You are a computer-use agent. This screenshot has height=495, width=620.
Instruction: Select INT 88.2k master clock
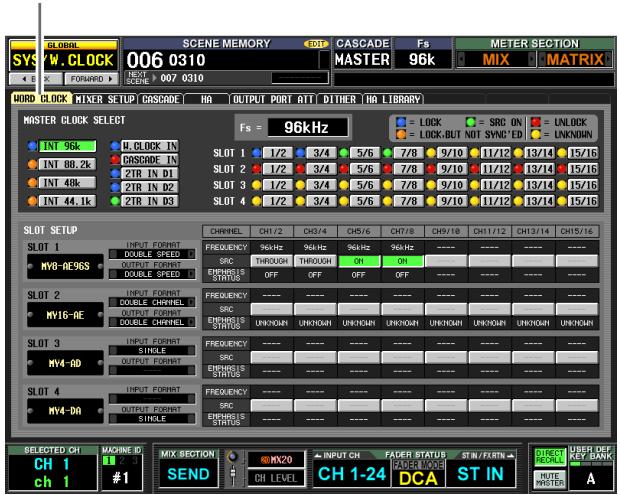tap(67, 164)
